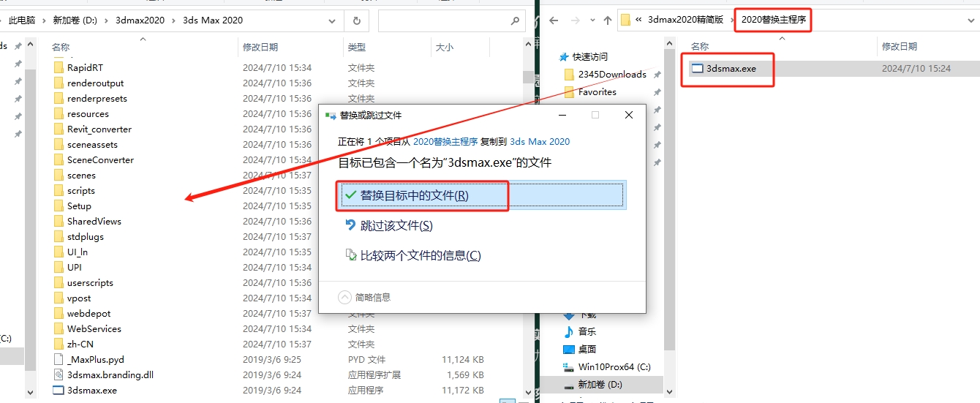Image resolution: width=980 pixels, height=403 pixels.
Task: Click the search box in the left Explorer window
Action: coord(453,20)
